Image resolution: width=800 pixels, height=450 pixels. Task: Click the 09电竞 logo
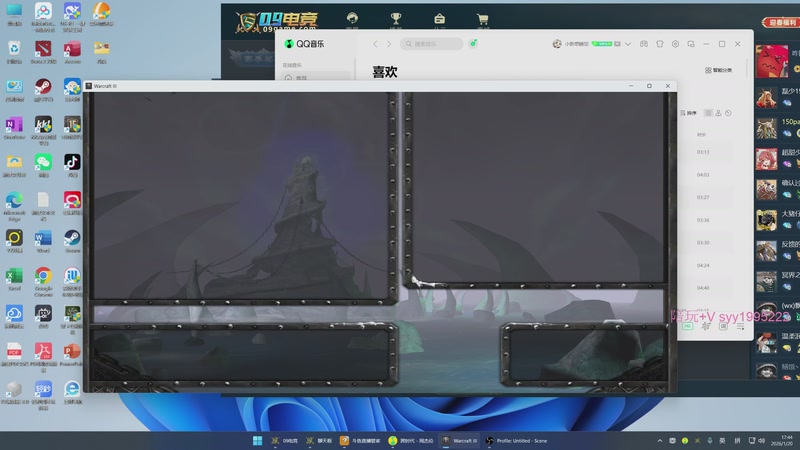[x=278, y=22]
